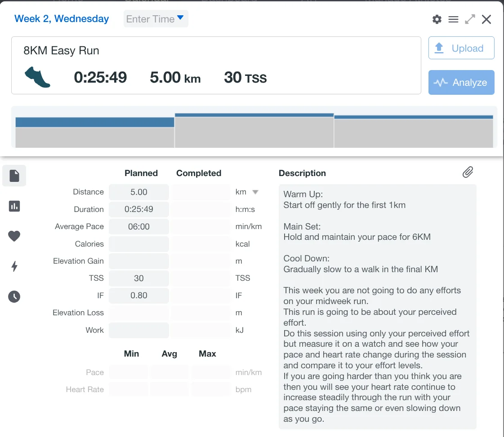Image resolution: width=504 pixels, height=437 pixels.
Task: Select the first block in workout graph
Action: [94, 132]
